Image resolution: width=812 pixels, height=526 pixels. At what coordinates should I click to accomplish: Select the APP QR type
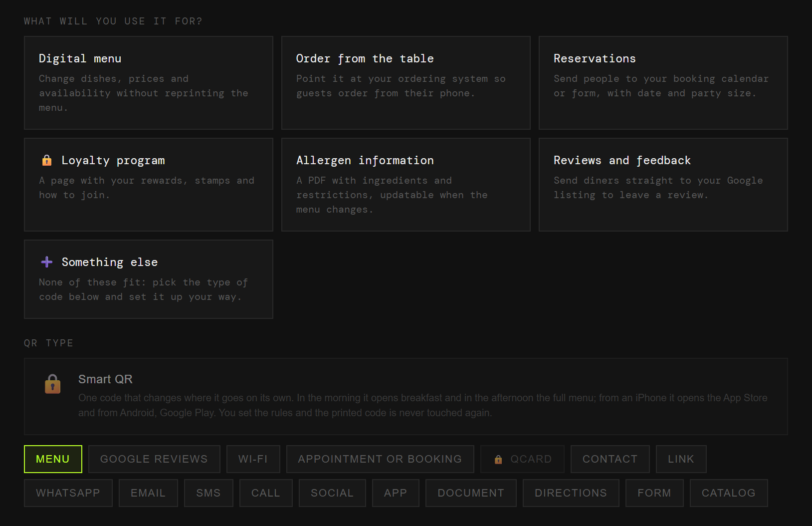pos(396,493)
